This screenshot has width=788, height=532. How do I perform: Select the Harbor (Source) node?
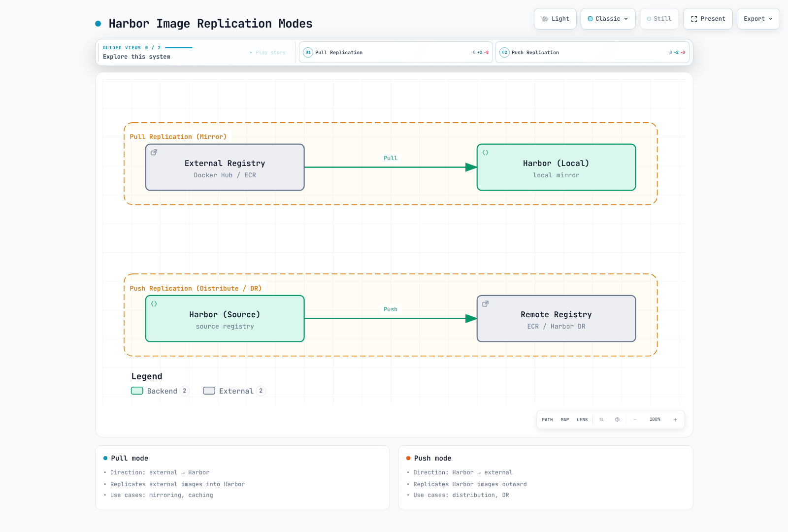coord(225,319)
